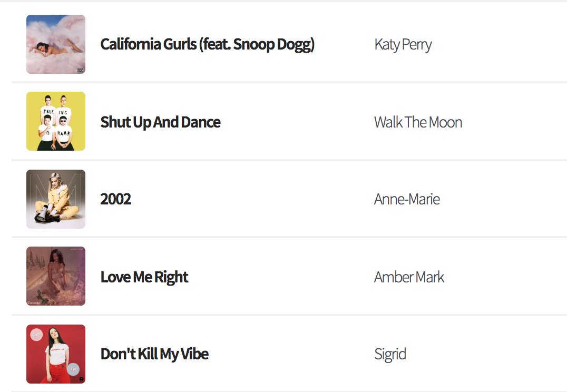View artist Amber Mark
The width and height of the screenshot is (567, 392).
(x=409, y=277)
